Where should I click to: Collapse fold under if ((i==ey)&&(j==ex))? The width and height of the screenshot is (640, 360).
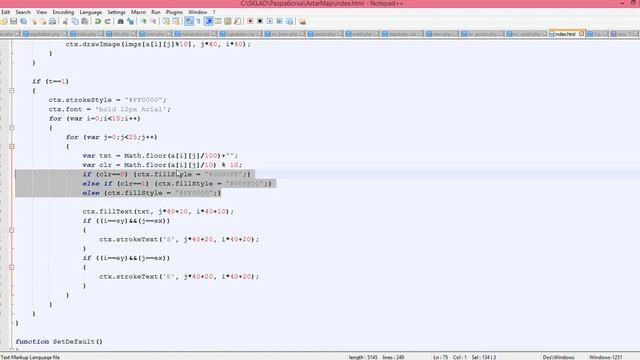(x=12, y=267)
